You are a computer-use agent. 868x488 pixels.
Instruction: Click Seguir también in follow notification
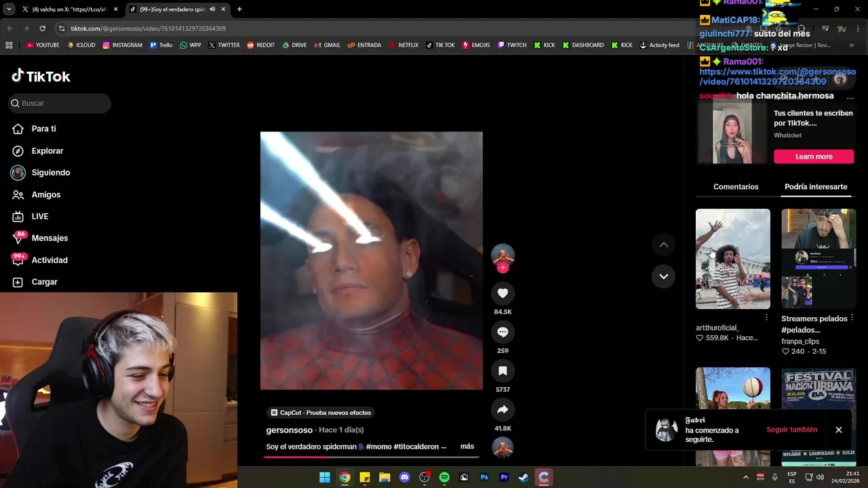(x=791, y=430)
